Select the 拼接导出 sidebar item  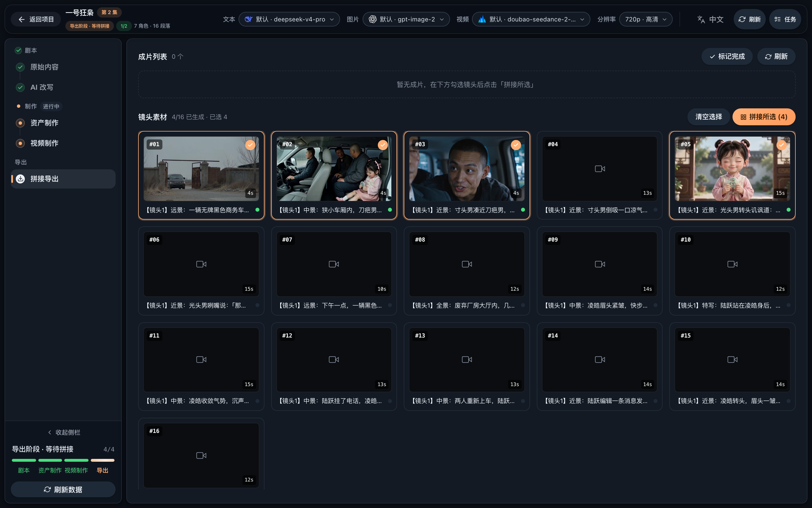[63, 179]
